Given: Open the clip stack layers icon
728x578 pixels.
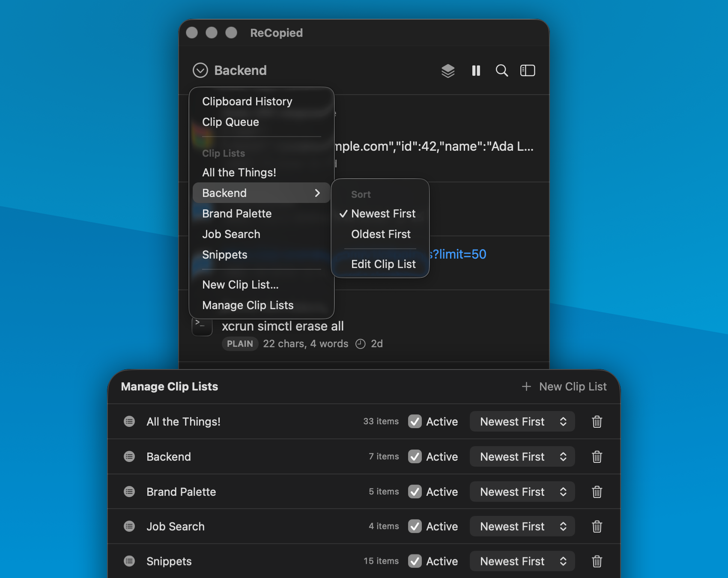Looking at the screenshot, I should pyautogui.click(x=448, y=71).
